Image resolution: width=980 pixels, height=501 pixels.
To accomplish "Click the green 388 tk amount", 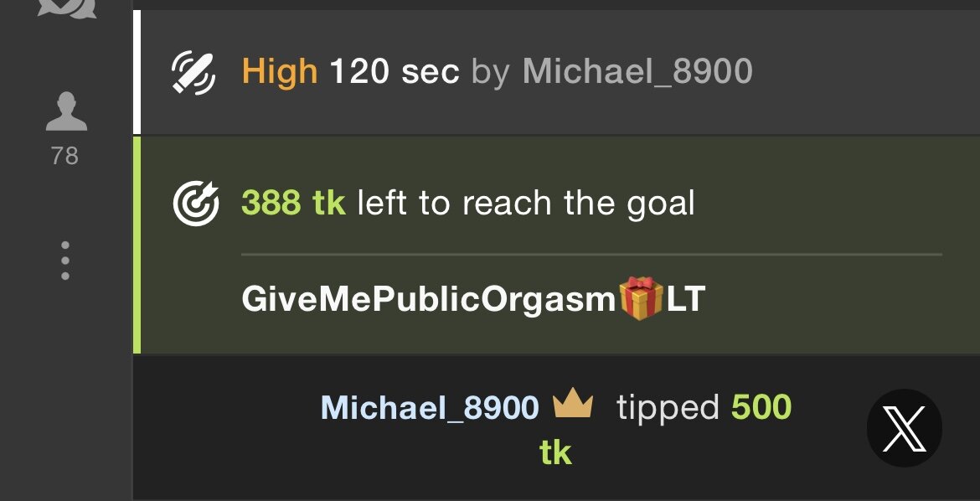I will (x=293, y=203).
